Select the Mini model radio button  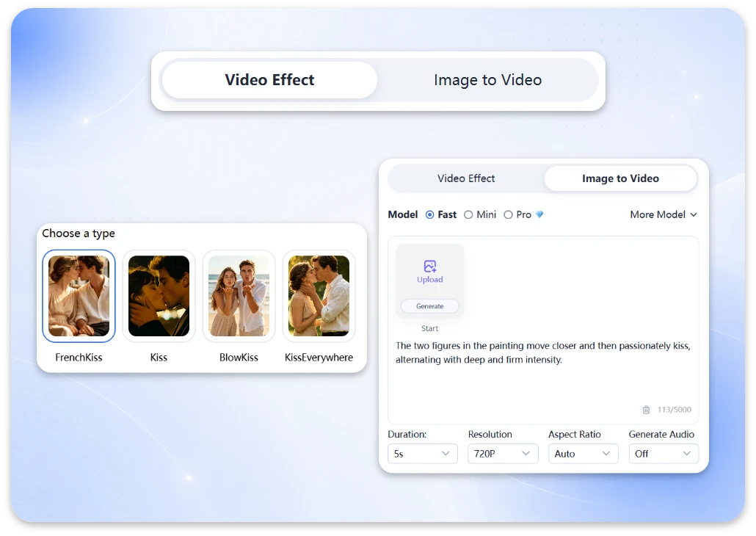(x=468, y=214)
